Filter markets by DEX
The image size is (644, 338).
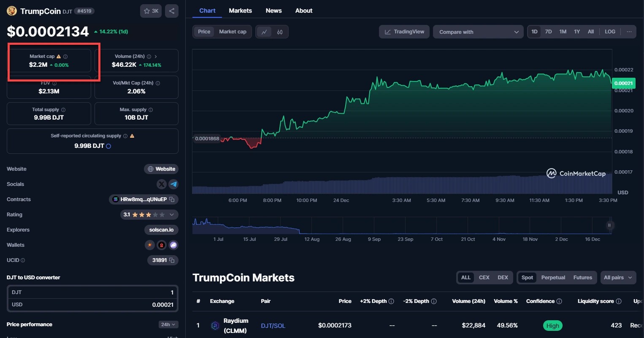503,278
